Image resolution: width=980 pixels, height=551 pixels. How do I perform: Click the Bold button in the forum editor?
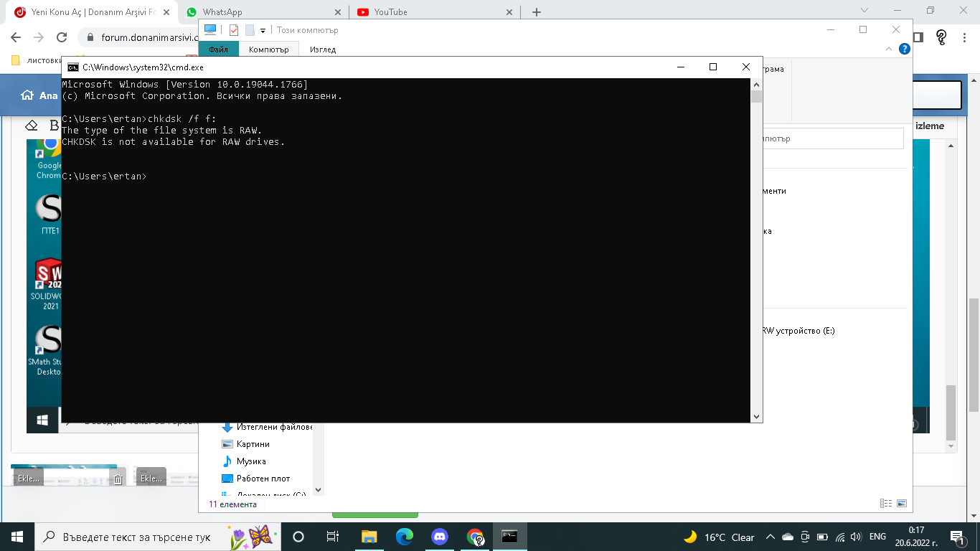click(54, 126)
